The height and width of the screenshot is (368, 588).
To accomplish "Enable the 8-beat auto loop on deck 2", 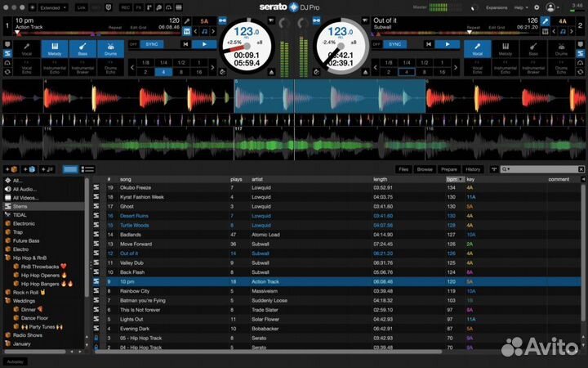I will coord(425,72).
